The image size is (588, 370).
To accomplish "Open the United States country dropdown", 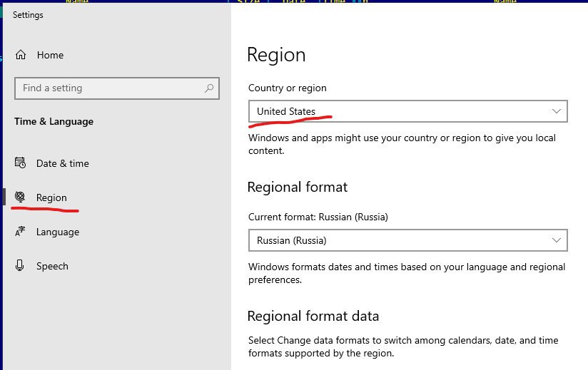I will tap(408, 111).
